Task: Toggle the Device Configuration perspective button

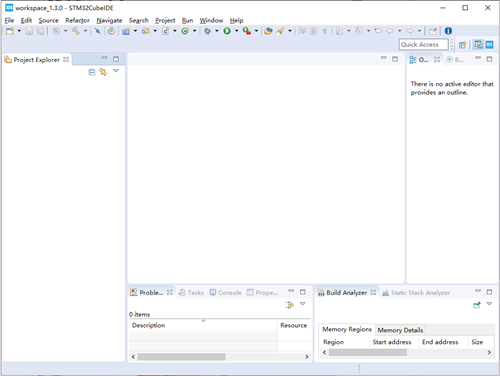Action: (489, 45)
